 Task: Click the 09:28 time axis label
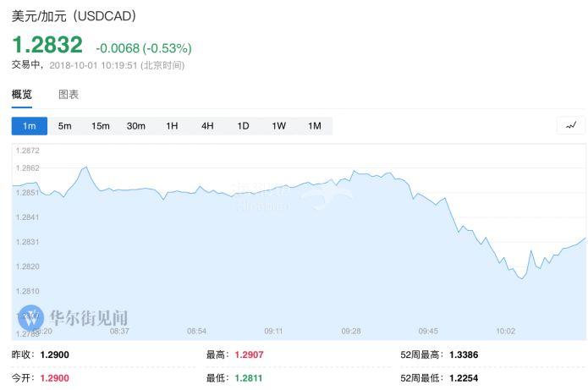point(351,331)
